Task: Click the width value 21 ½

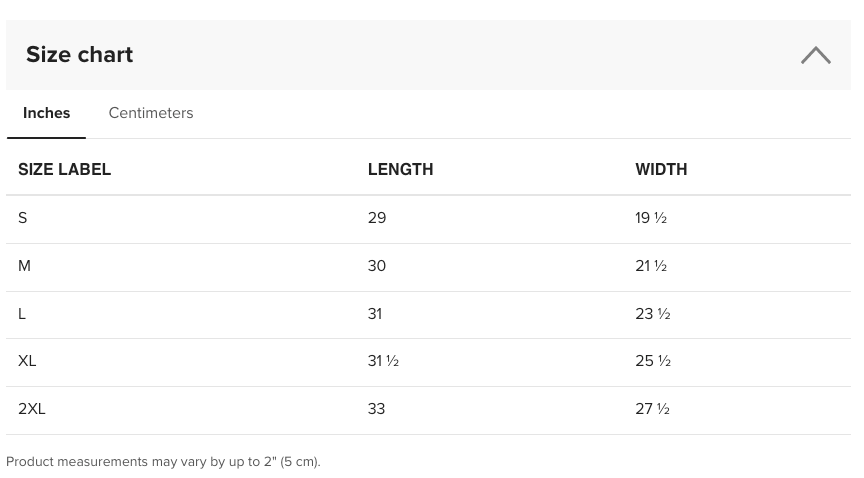Action: click(x=651, y=266)
